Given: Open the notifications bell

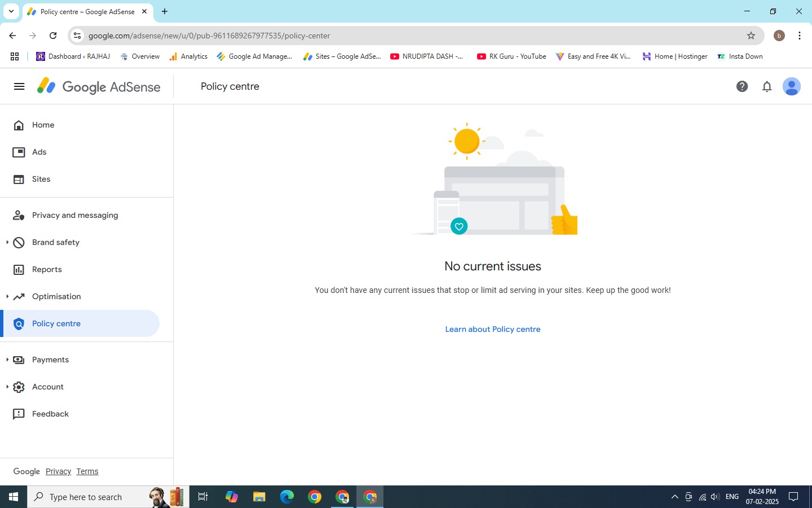Looking at the screenshot, I should [x=767, y=86].
